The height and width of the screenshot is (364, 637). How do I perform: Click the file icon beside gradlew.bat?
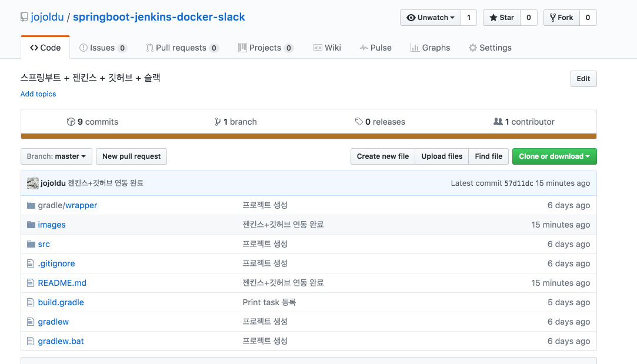pyautogui.click(x=31, y=341)
